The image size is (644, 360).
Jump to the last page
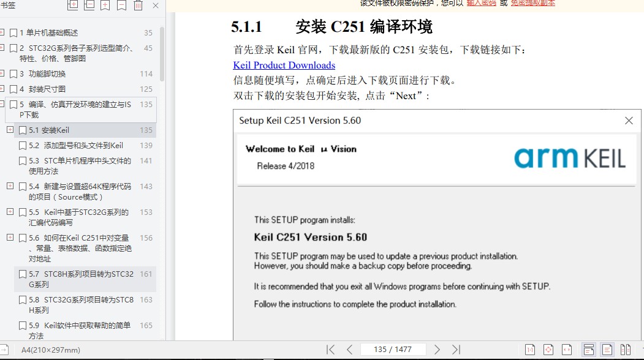pos(456,350)
